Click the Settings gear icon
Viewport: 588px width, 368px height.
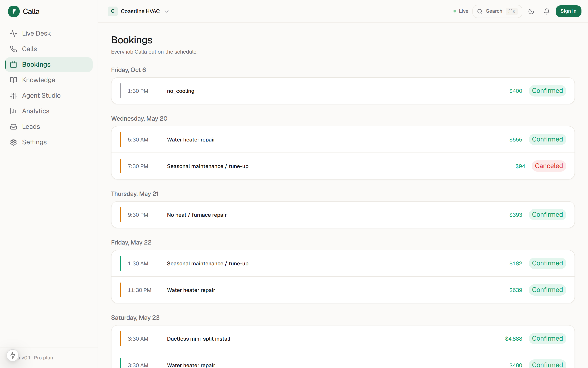(14, 142)
